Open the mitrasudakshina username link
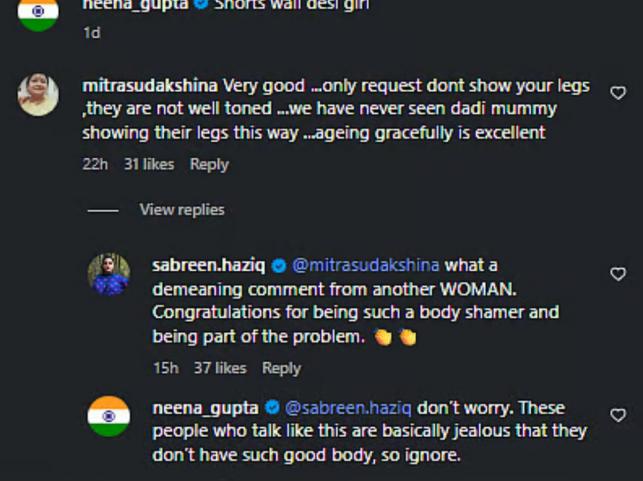Image resolution: width=643 pixels, height=481 pixels. [150, 85]
